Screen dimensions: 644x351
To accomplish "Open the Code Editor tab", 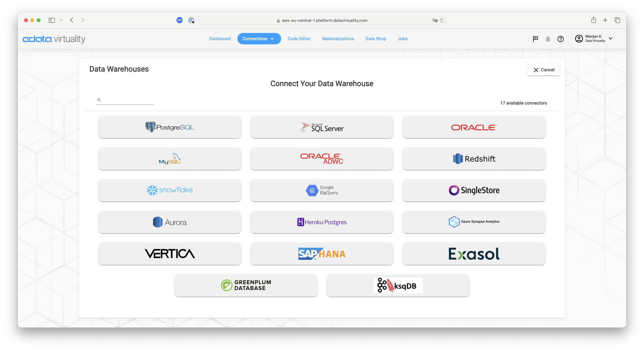I will 299,39.
